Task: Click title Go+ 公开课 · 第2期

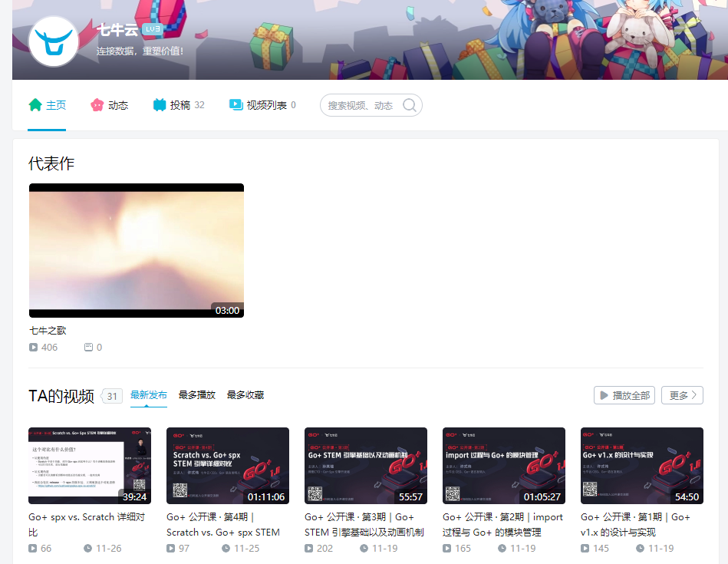Action: pyautogui.click(x=502, y=525)
